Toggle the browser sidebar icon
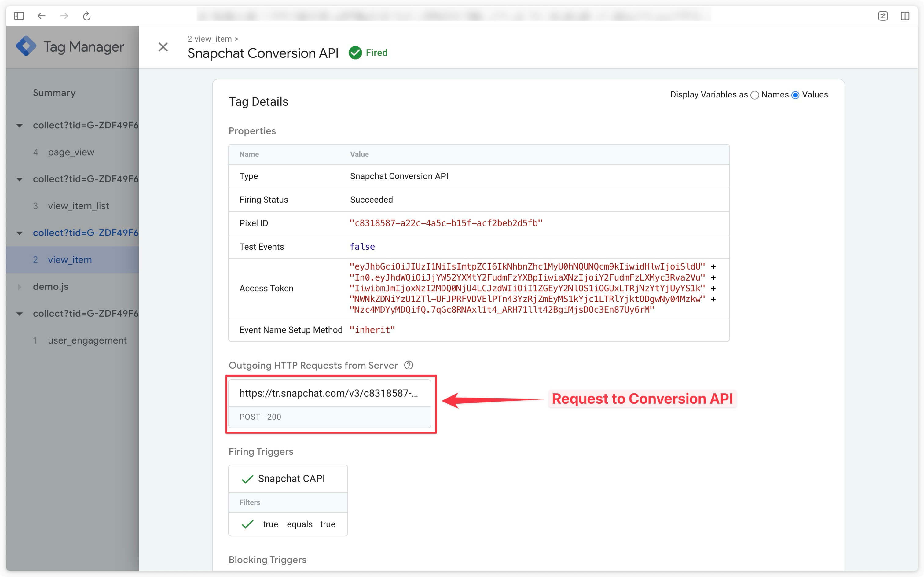The height and width of the screenshot is (577, 924). pyautogui.click(x=19, y=16)
